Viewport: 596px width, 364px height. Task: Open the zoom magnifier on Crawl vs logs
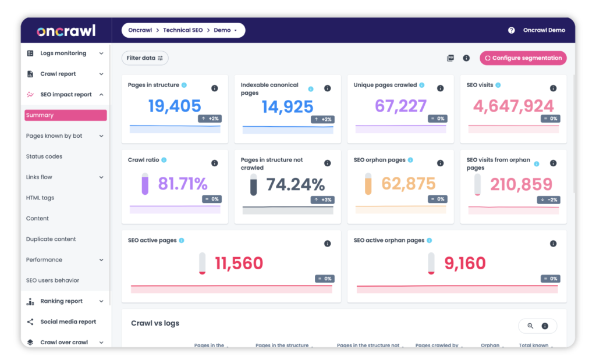[x=529, y=326]
